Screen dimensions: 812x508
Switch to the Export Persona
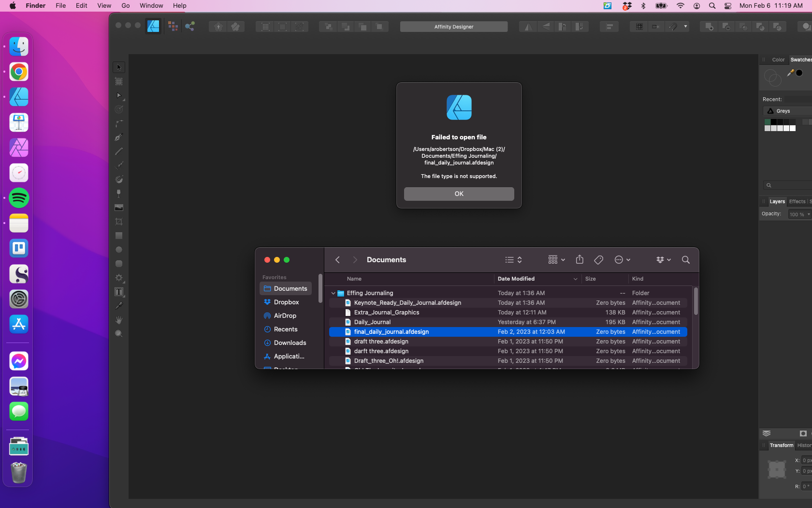[x=190, y=26]
